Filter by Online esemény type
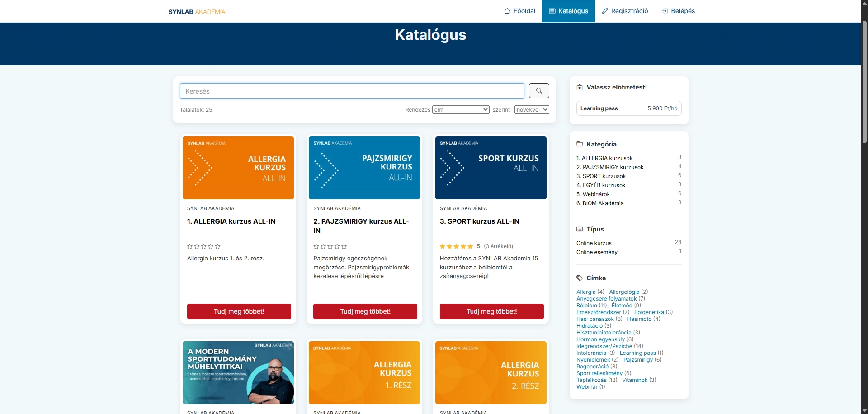The width and height of the screenshot is (868, 414). click(597, 252)
